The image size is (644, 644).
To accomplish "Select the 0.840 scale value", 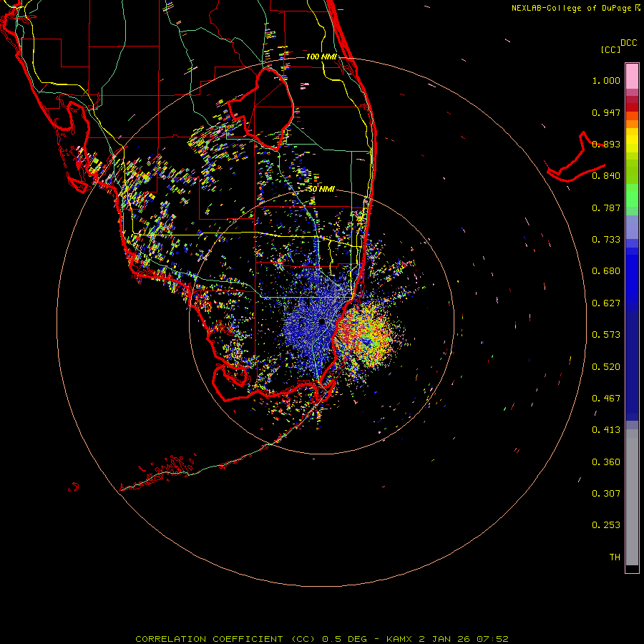I will (606, 176).
